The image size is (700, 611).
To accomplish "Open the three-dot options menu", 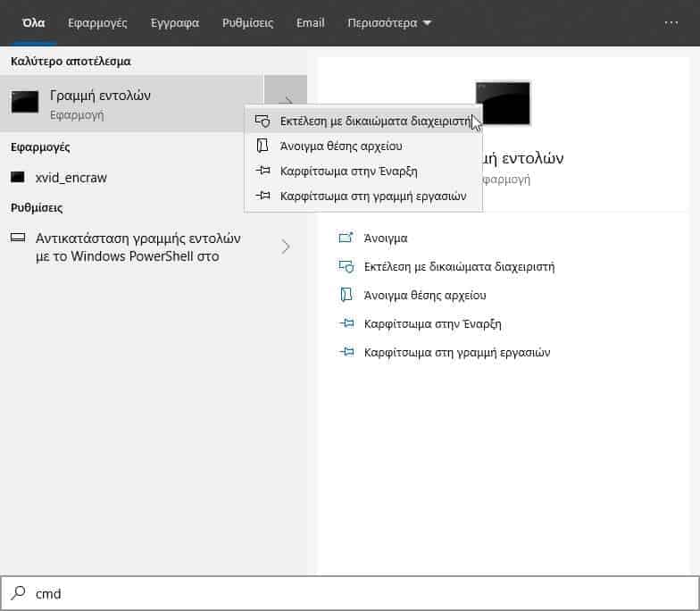I will [x=671, y=22].
